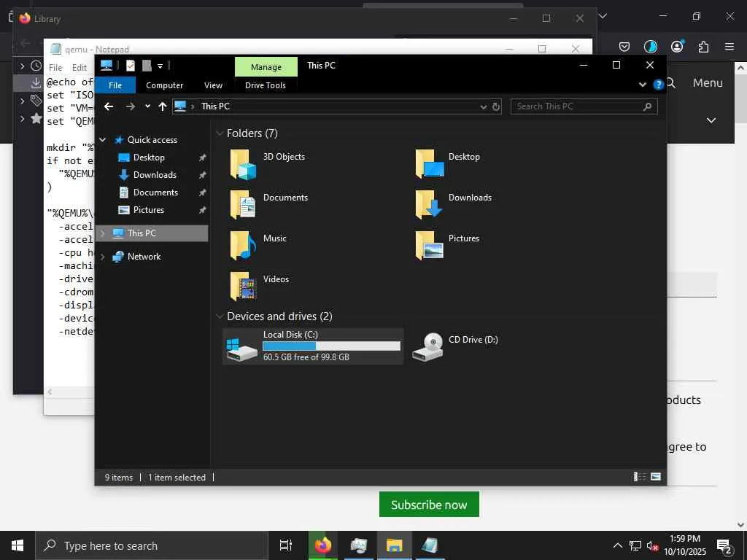This screenshot has width=747, height=560.
Task: Click the forward arrow in Explorer navigation
Action: [x=130, y=106]
